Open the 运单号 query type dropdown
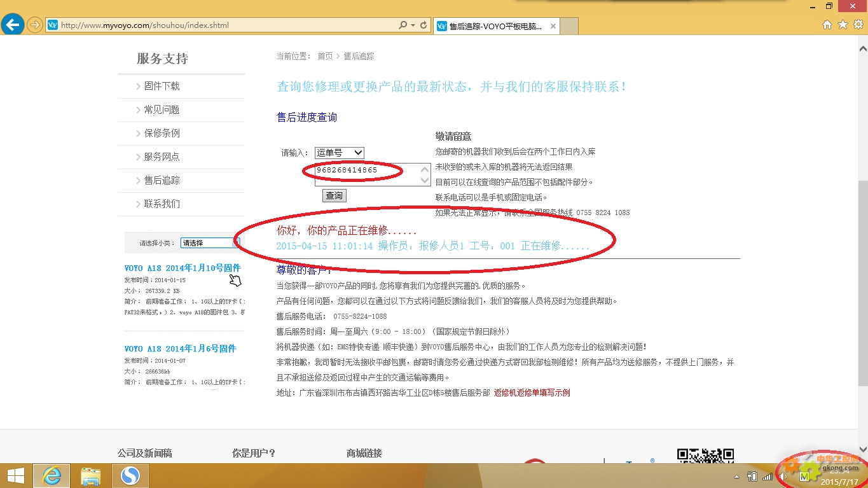This screenshot has width=868, height=488. tap(340, 153)
